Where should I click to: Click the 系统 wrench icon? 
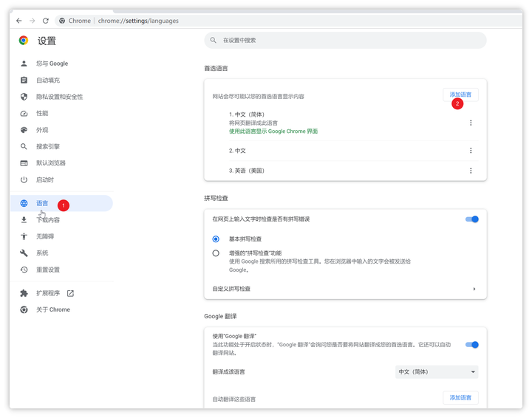pos(24,253)
